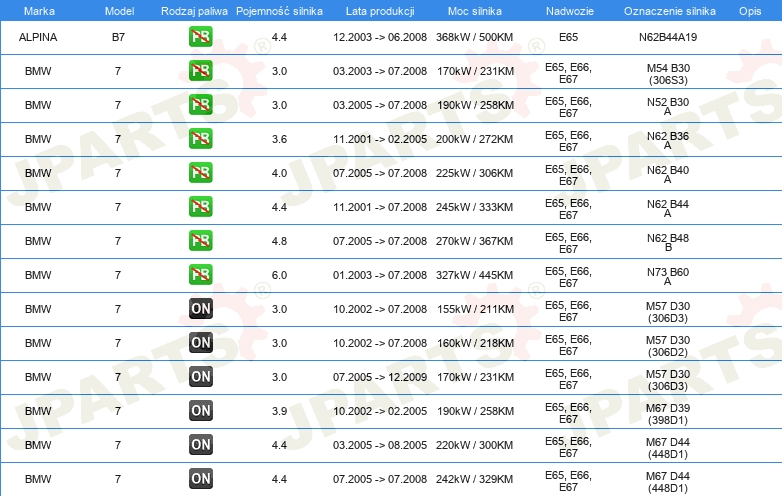Screen dimensions: 782x496
Task: Click the M54 B30 (306S3) engine code
Action: [668, 74]
